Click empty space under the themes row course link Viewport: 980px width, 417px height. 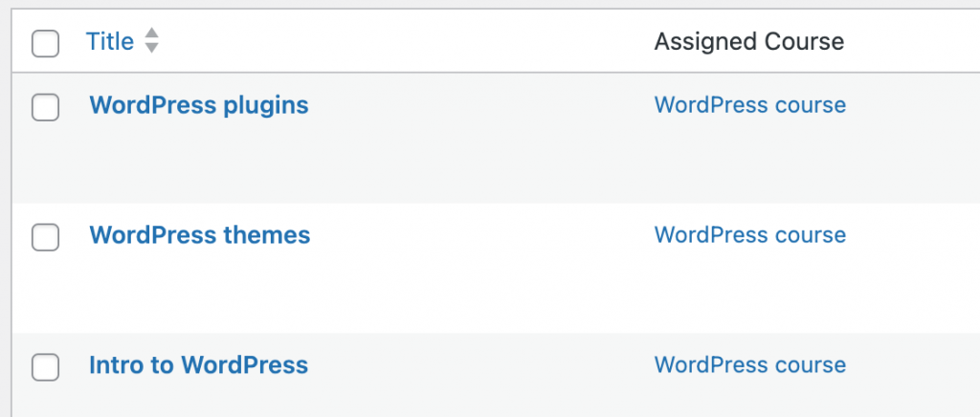coord(749,292)
